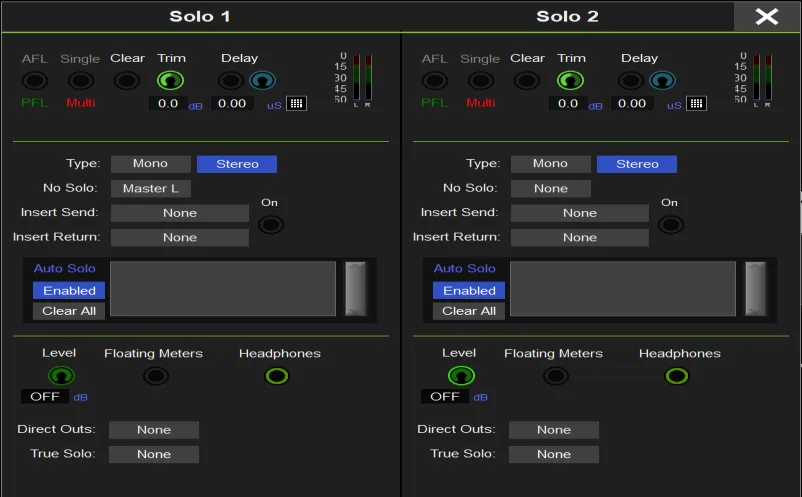The image size is (802, 497).
Task: Toggle the AFL/PFL button in Solo 1
Action: 35,80
